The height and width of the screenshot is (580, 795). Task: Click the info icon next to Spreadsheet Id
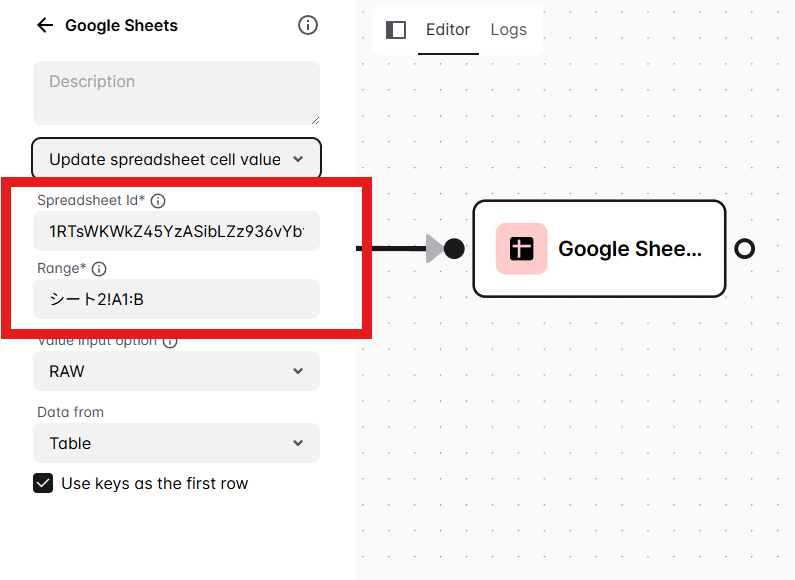click(158, 201)
